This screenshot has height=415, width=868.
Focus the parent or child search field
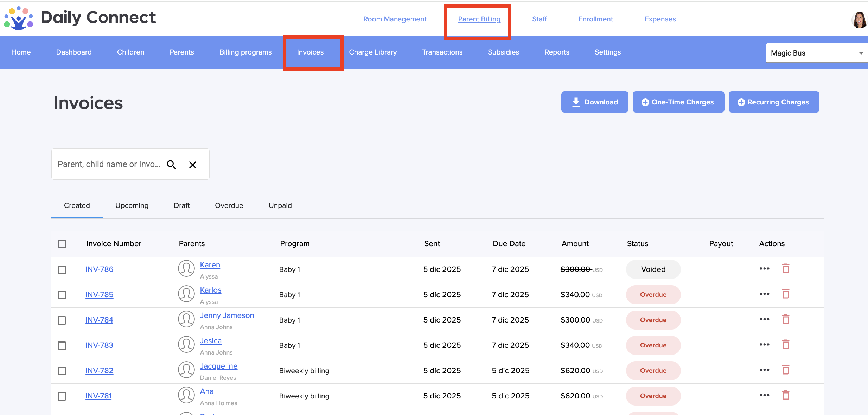click(109, 164)
